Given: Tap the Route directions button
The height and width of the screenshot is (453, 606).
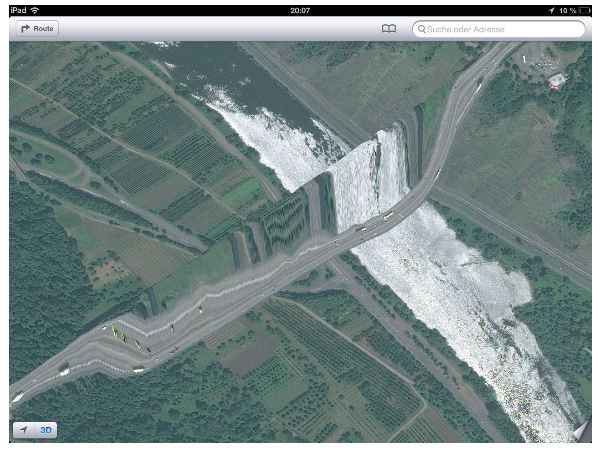Looking at the screenshot, I should pyautogui.click(x=37, y=29).
